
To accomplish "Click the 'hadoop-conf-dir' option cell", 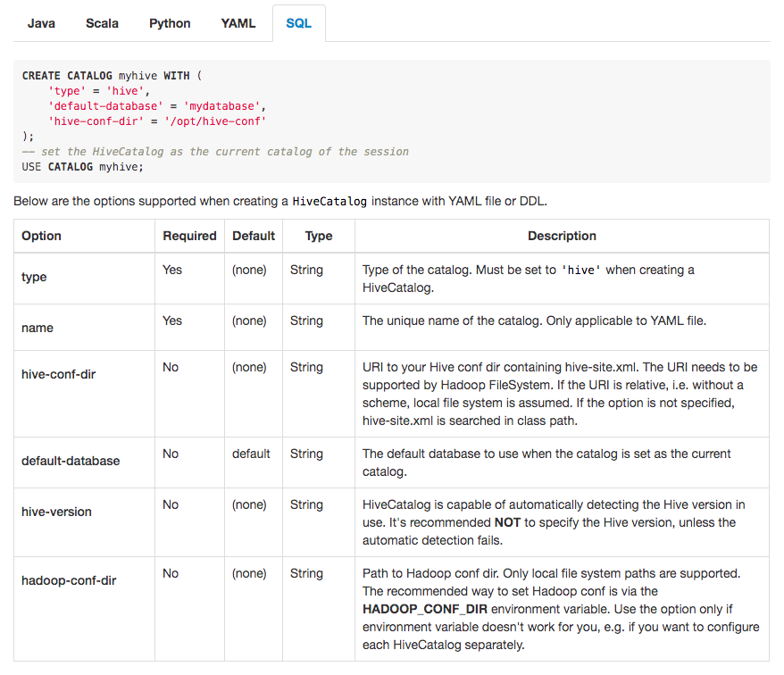I will 69,580.
